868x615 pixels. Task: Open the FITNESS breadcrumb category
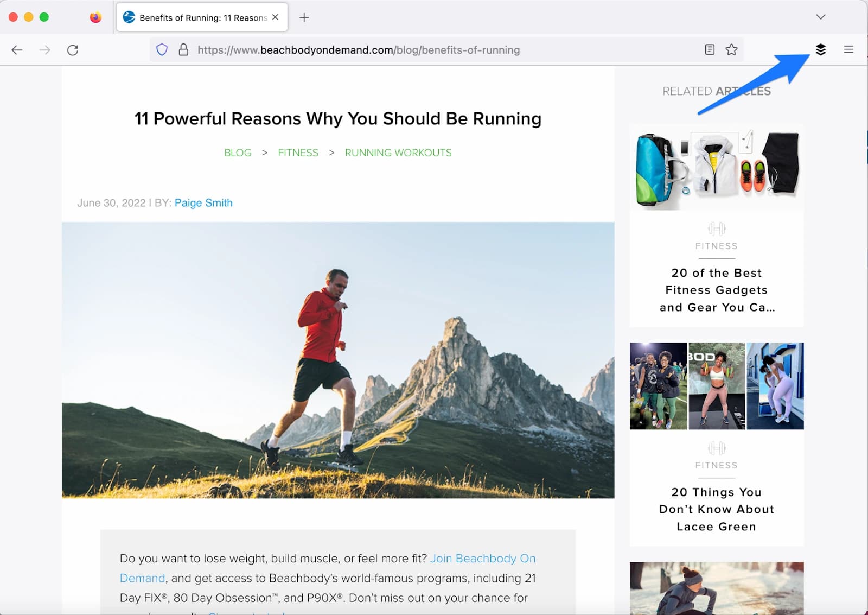tap(298, 153)
